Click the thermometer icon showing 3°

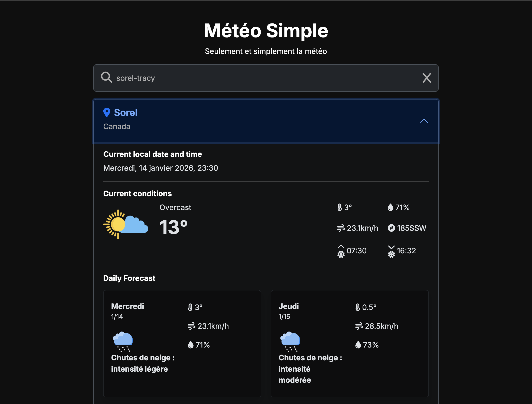[x=339, y=207]
